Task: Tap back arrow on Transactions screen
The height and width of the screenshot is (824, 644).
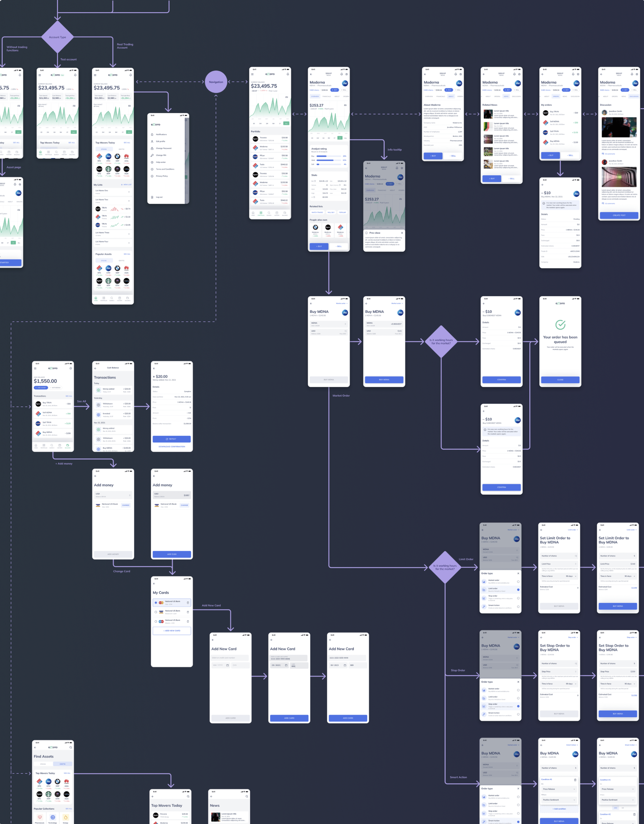Action: (x=96, y=368)
